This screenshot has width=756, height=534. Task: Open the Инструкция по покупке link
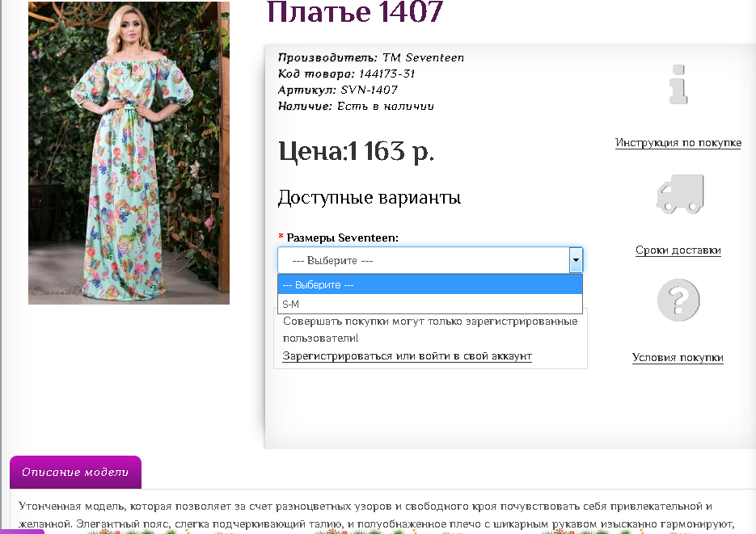(x=678, y=142)
